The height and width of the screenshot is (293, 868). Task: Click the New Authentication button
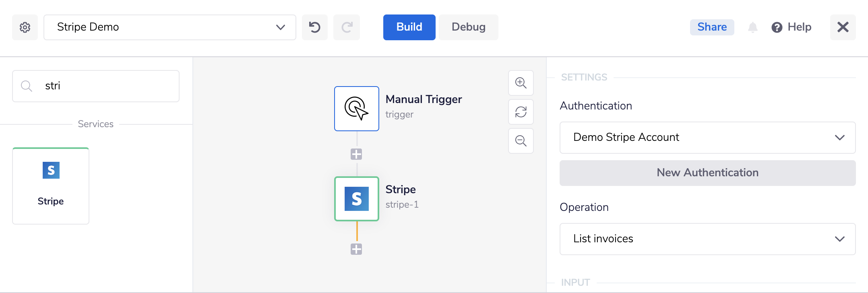point(707,173)
